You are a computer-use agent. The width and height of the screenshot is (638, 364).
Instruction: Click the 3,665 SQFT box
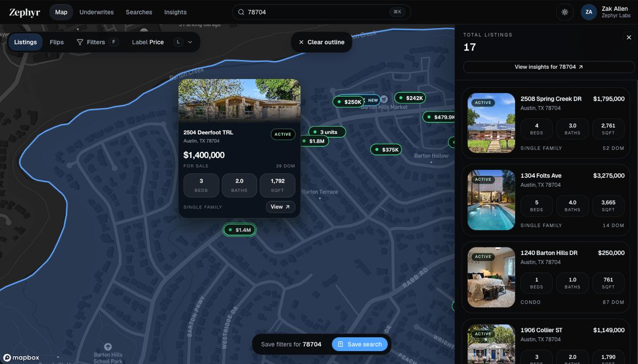pyautogui.click(x=608, y=206)
